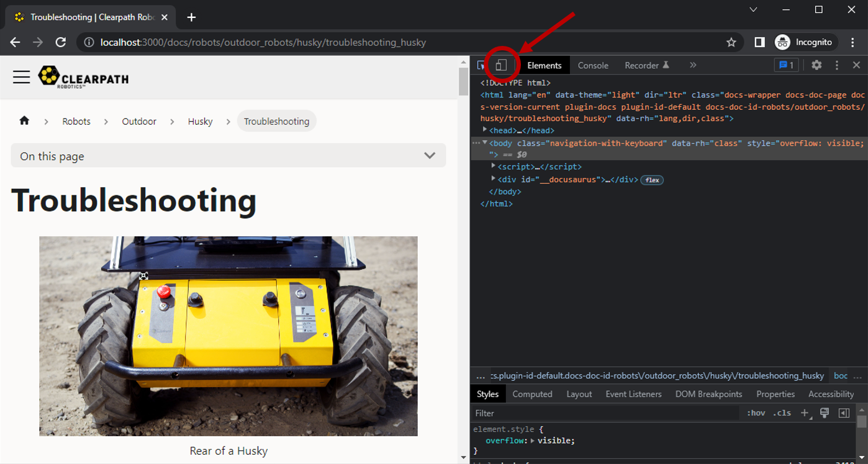Switch to the Computed pane

coord(532,394)
